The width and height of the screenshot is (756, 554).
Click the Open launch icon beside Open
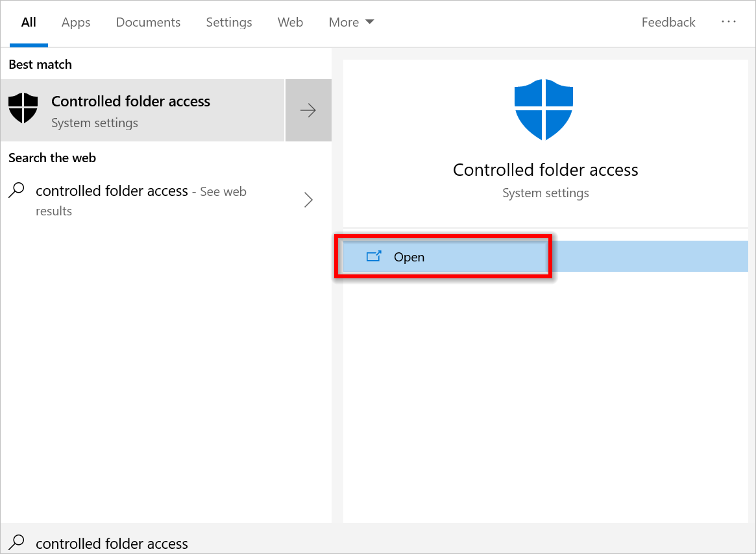pyautogui.click(x=374, y=256)
